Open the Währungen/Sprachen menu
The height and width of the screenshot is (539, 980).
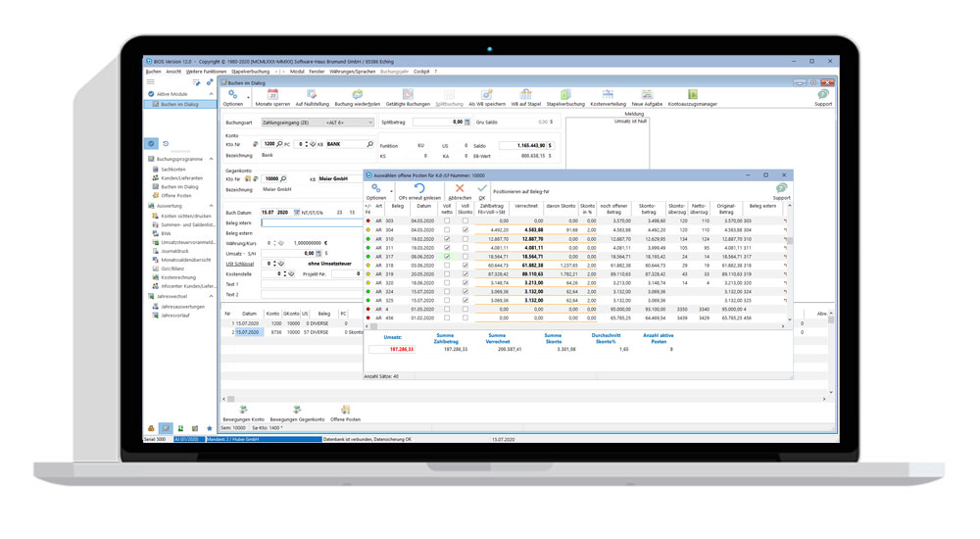[x=353, y=72]
